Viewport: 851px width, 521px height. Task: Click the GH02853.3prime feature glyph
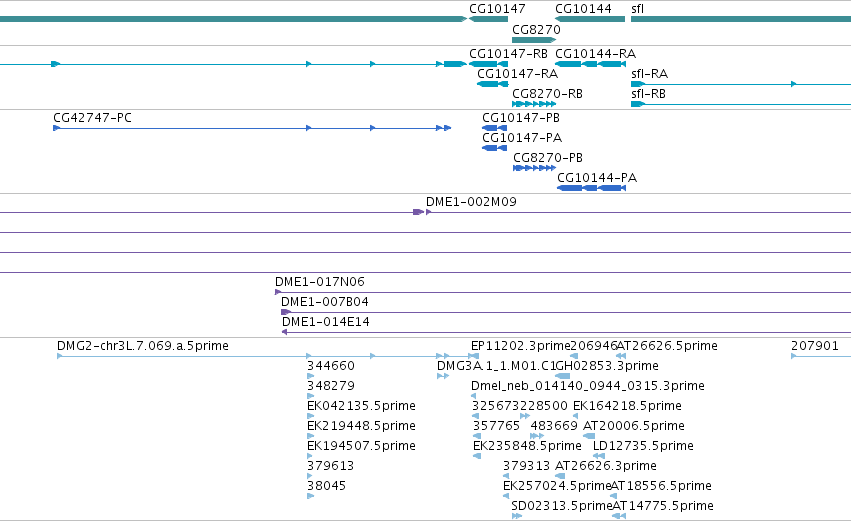[563, 376]
